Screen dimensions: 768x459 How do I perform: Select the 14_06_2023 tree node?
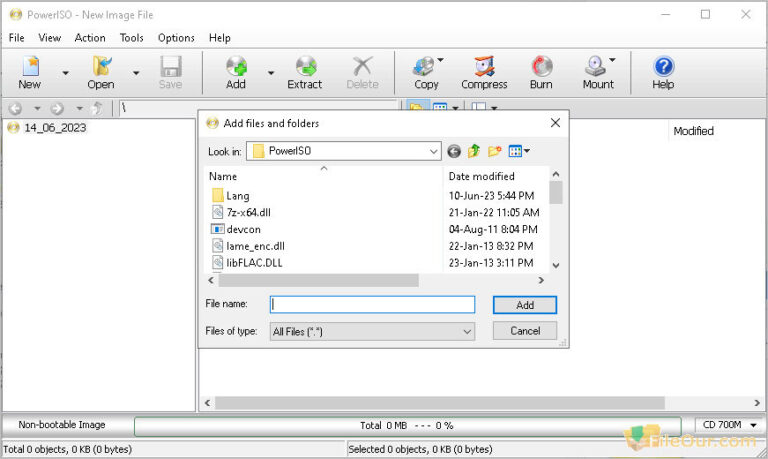(x=55, y=128)
